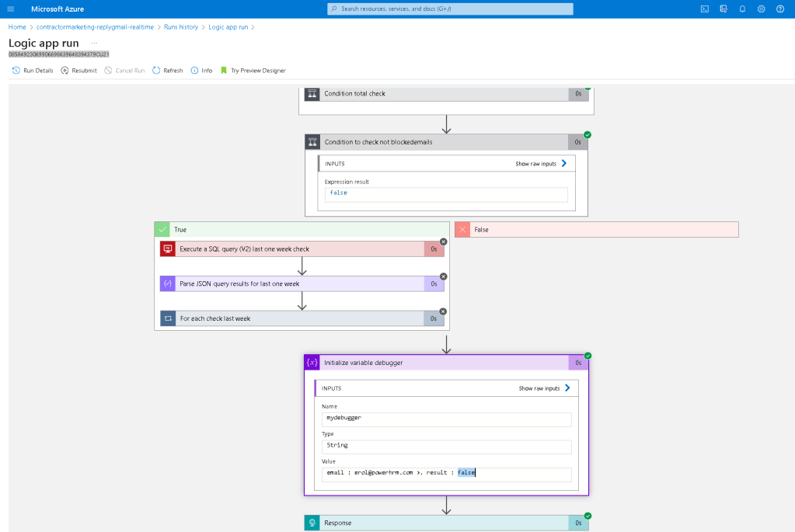Click Run Details toolbar button
This screenshot has height=532, width=795.
[x=33, y=71]
